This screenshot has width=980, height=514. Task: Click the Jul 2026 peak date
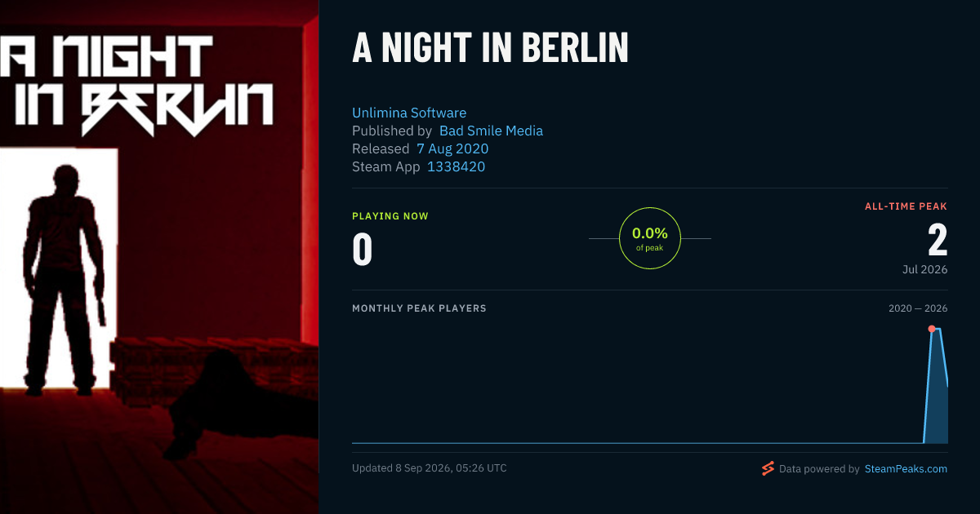[x=925, y=269]
